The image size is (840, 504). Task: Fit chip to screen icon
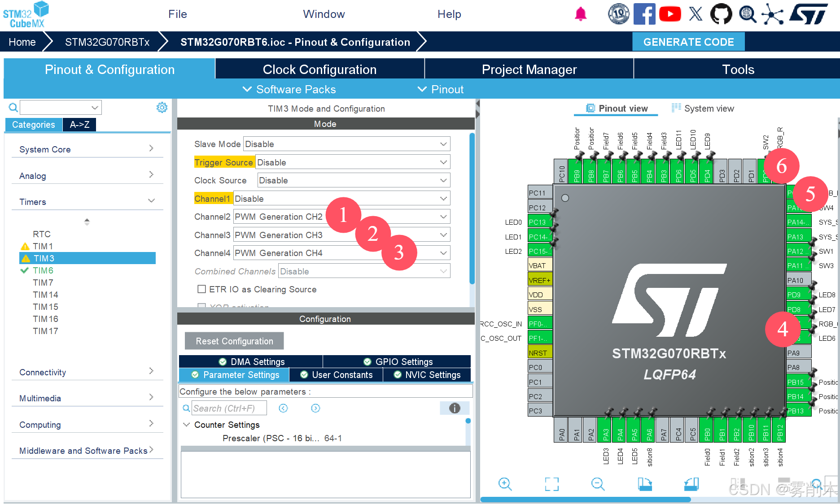(552, 484)
